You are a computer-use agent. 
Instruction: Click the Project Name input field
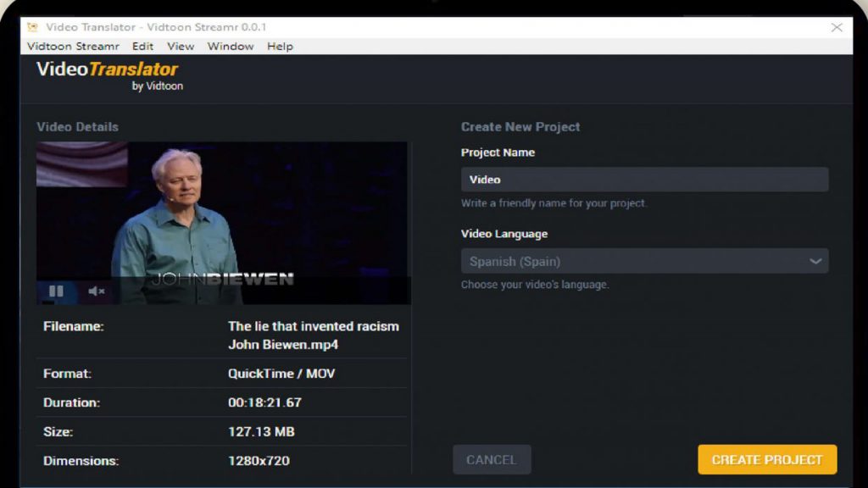(x=644, y=180)
